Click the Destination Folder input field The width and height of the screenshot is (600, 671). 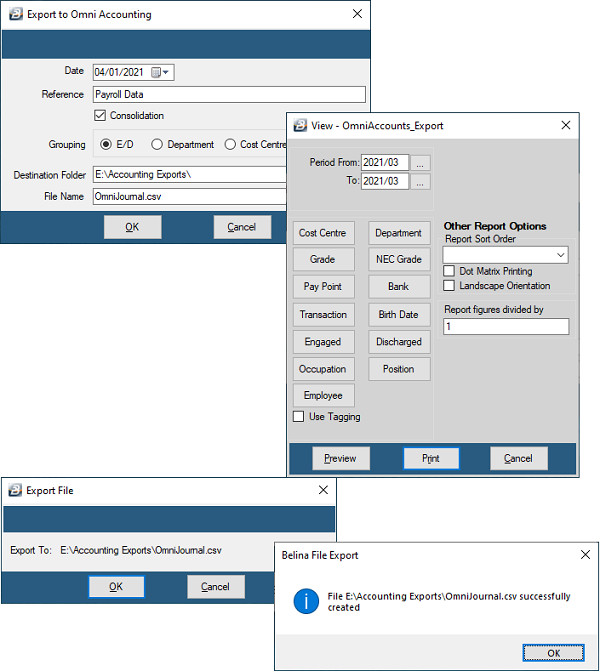[190, 175]
